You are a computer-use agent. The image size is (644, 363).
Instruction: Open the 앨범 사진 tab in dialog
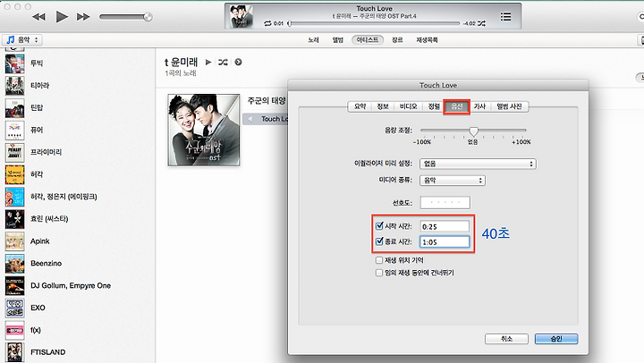coord(509,106)
